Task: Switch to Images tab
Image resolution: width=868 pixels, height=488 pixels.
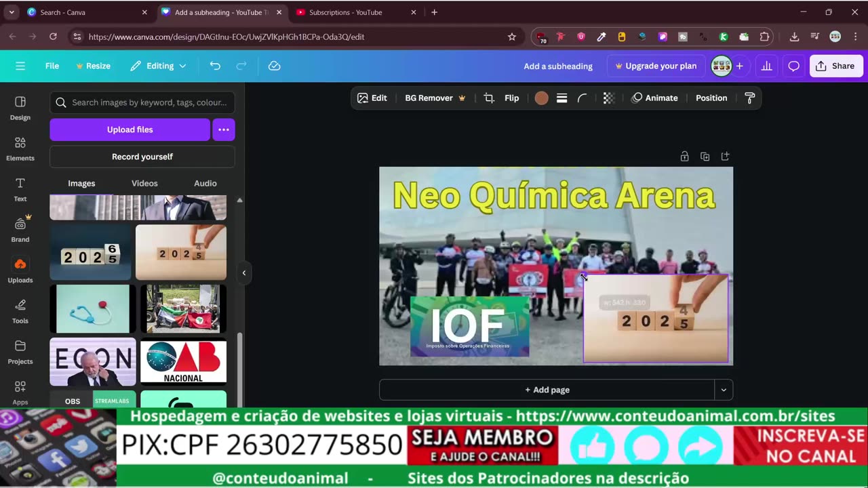Action: coord(81,183)
